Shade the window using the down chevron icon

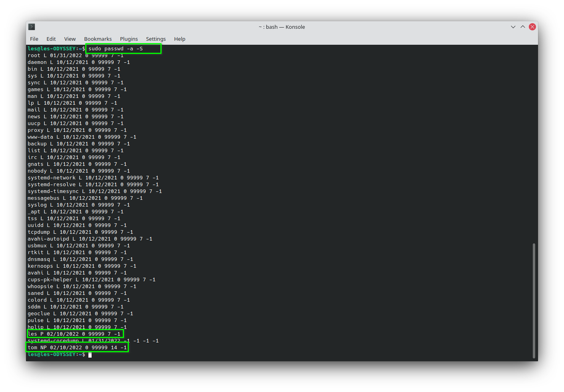pyautogui.click(x=513, y=27)
